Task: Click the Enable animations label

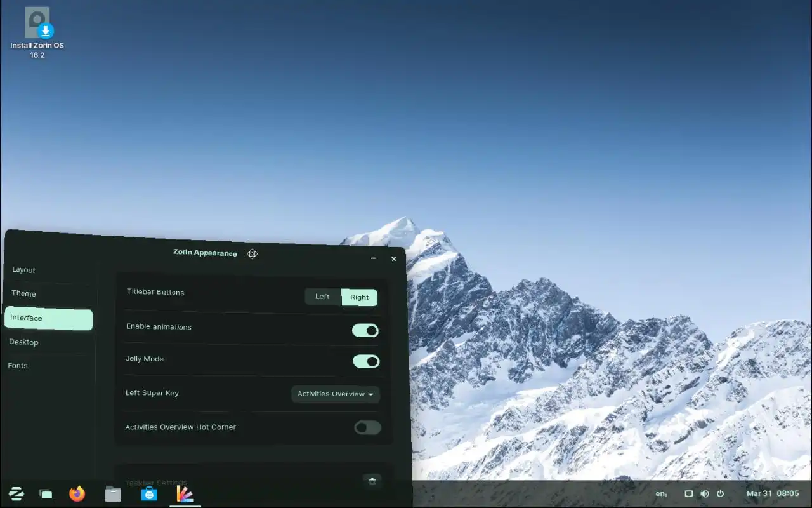Action: [159, 326]
